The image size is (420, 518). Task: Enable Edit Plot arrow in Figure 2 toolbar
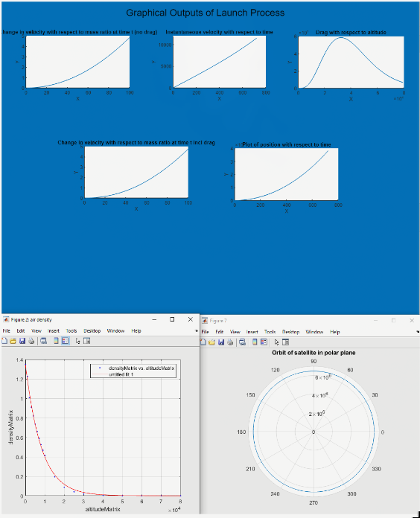(77, 341)
